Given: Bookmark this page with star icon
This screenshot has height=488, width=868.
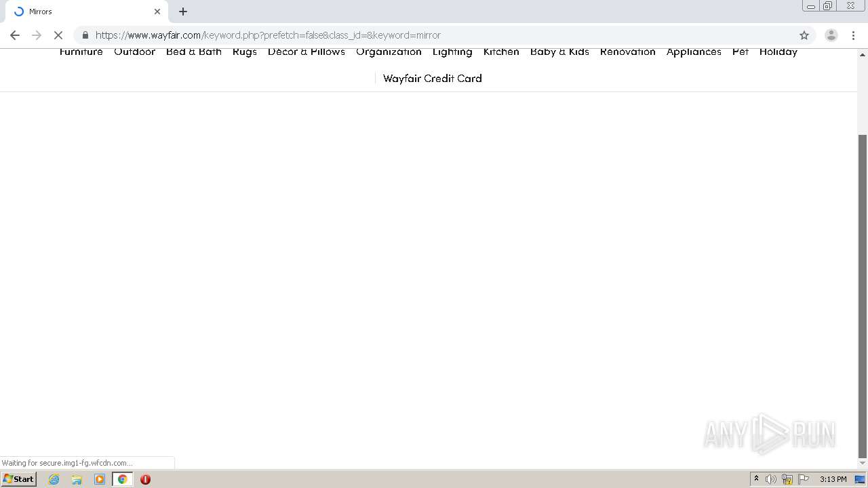Looking at the screenshot, I should 804,35.
